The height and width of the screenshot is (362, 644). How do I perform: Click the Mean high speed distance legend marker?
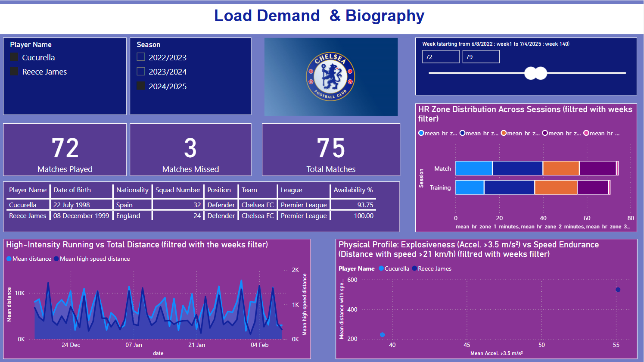56,259
